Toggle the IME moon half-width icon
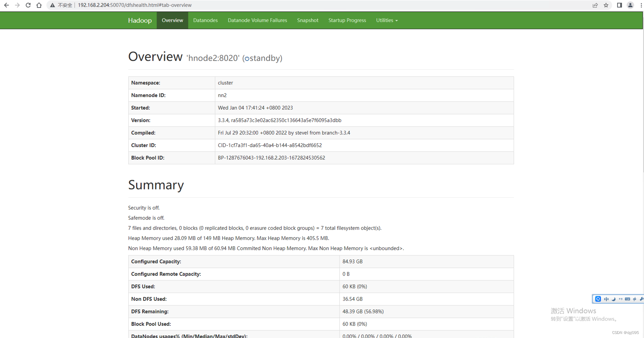The height and width of the screenshot is (338, 644). tap(614, 299)
